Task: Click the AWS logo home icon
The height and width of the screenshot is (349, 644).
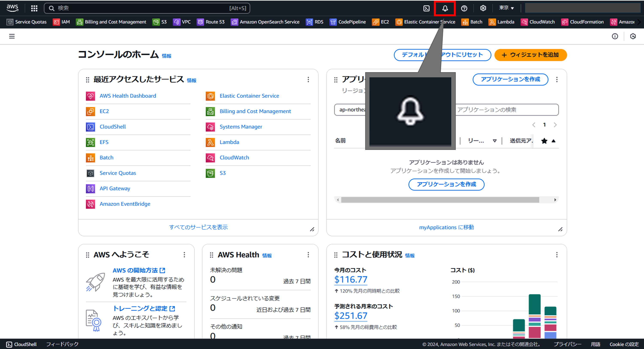Action: pos(12,8)
